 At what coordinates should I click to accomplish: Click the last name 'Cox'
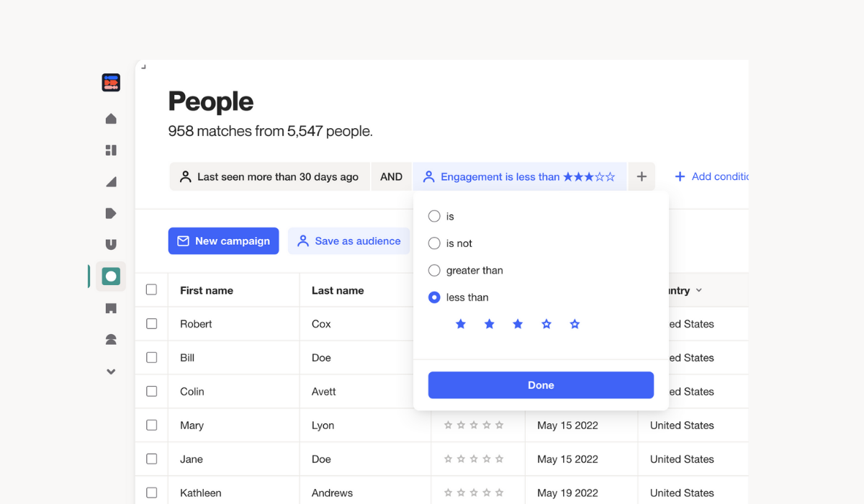[x=321, y=324]
